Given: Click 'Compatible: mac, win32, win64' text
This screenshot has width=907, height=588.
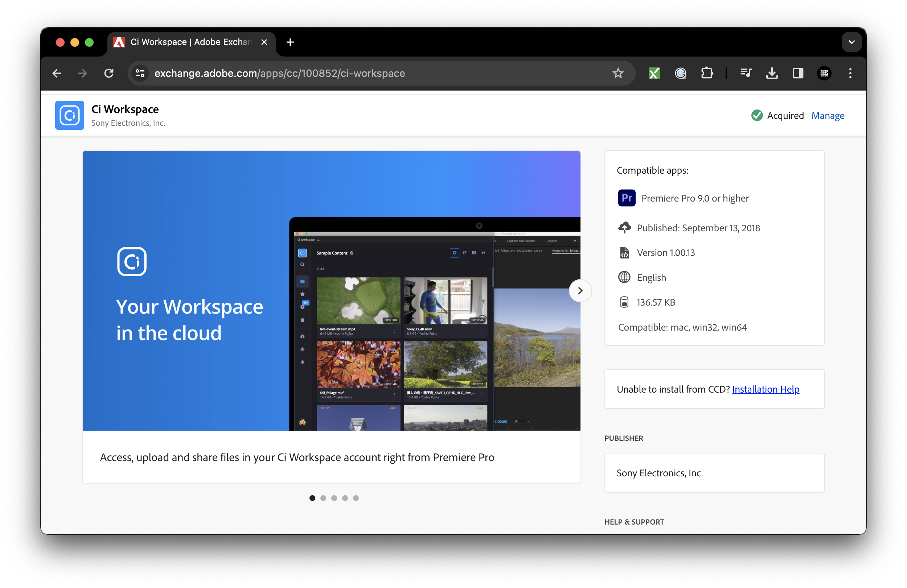Looking at the screenshot, I should 682,327.
